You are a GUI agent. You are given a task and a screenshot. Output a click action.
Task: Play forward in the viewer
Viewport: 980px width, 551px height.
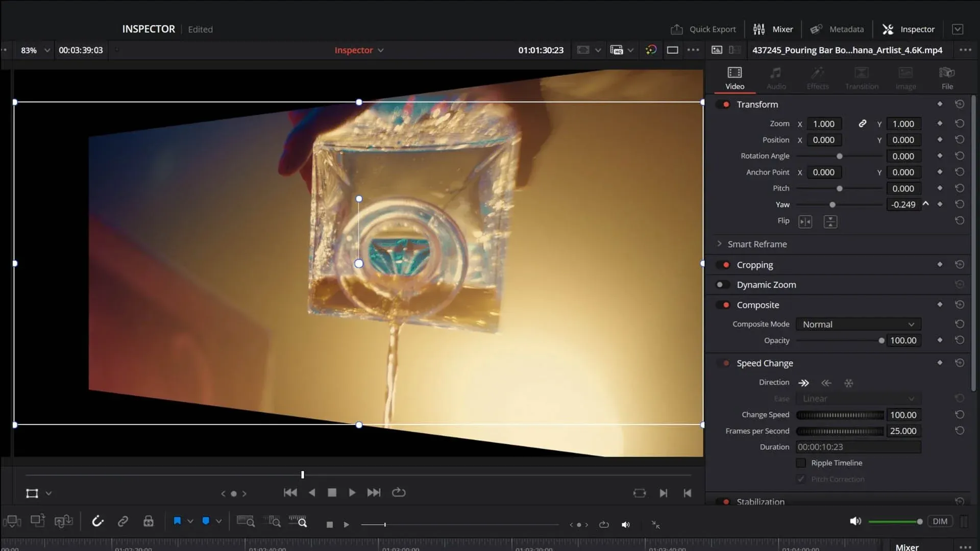352,492
